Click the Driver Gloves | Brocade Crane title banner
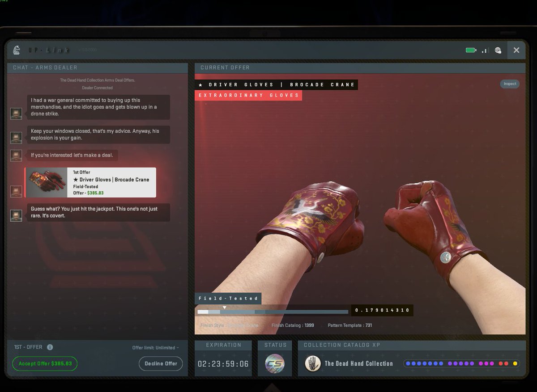 [x=276, y=84]
